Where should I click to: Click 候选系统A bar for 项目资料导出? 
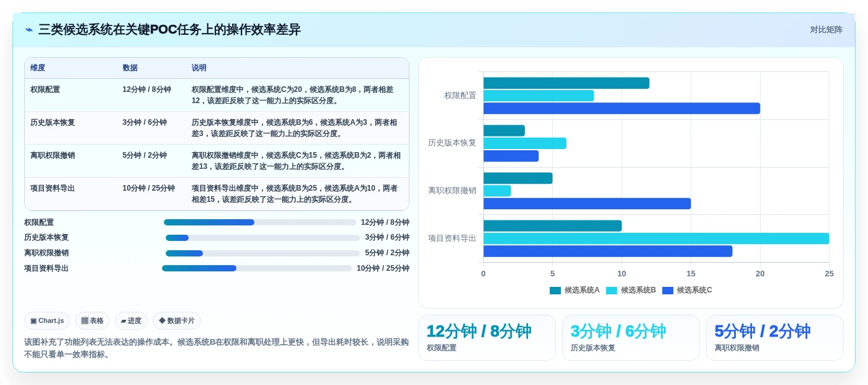click(552, 226)
